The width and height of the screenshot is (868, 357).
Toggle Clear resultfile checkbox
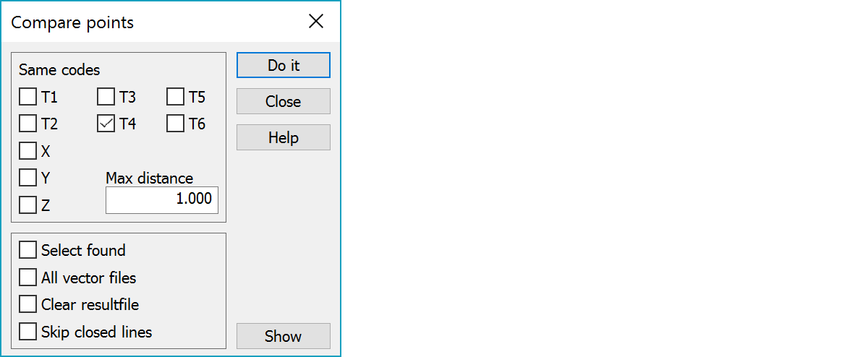[28, 304]
